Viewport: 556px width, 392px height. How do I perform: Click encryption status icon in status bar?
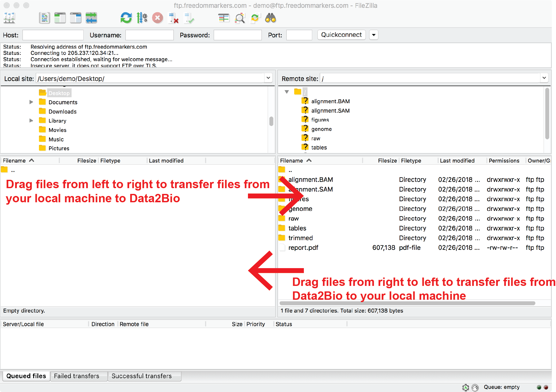tap(465, 387)
